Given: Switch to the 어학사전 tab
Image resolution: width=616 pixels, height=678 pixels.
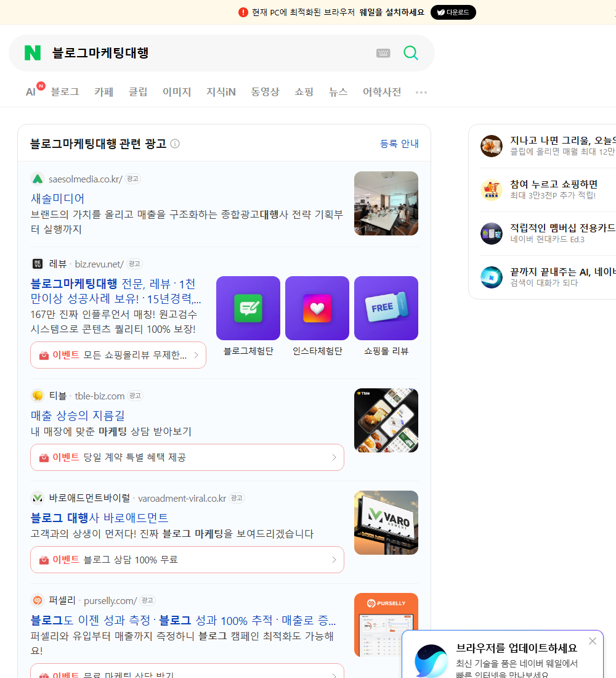Looking at the screenshot, I should [x=382, y=92].
